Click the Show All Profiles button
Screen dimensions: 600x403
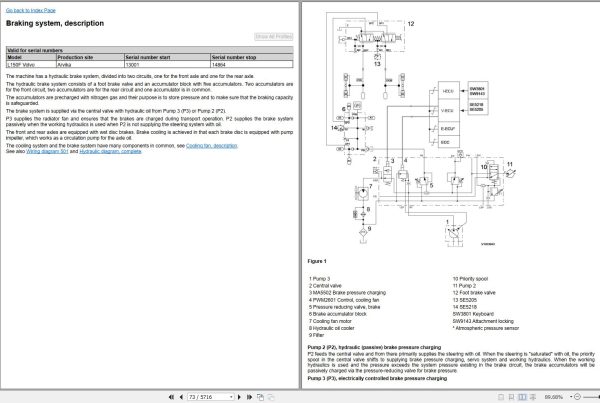coord(274,36)
